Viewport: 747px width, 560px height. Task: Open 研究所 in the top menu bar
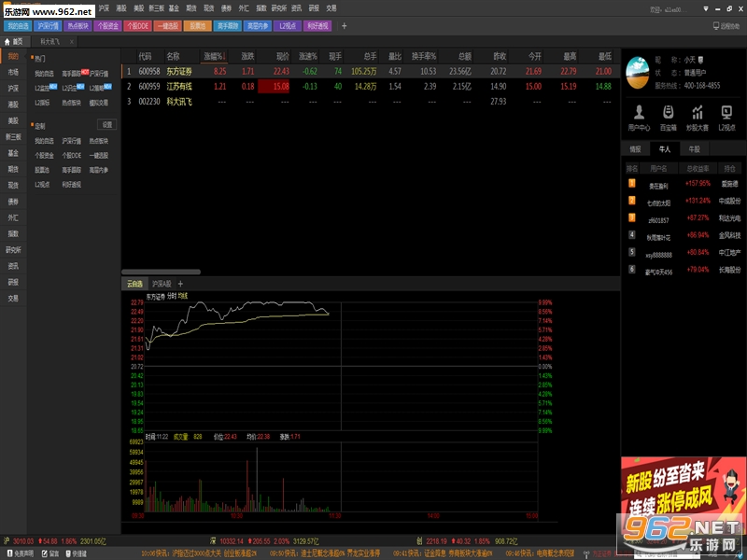click(x=278, y=8)
